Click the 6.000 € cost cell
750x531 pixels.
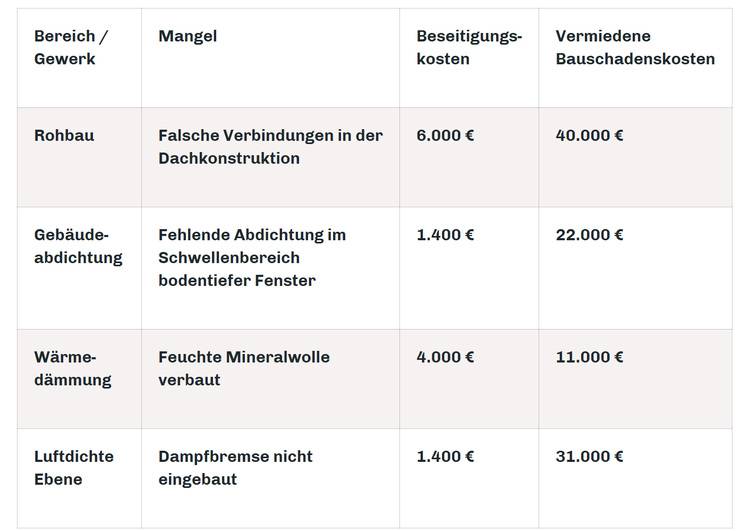445,135
